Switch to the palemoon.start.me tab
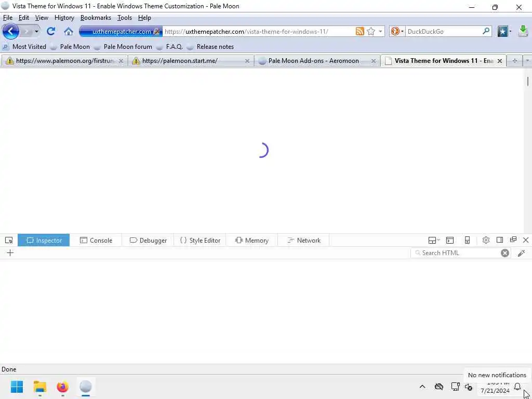The image size is (532, 399). (x=191, y=61)
